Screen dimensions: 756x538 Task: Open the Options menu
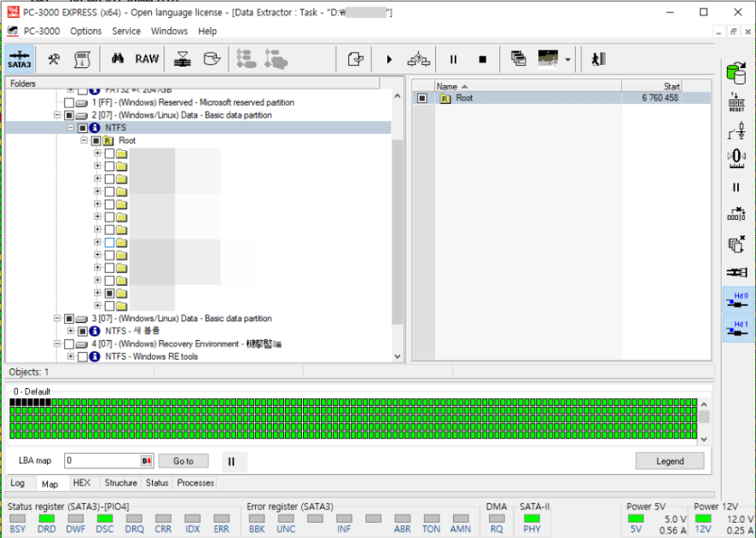(86, 32)
